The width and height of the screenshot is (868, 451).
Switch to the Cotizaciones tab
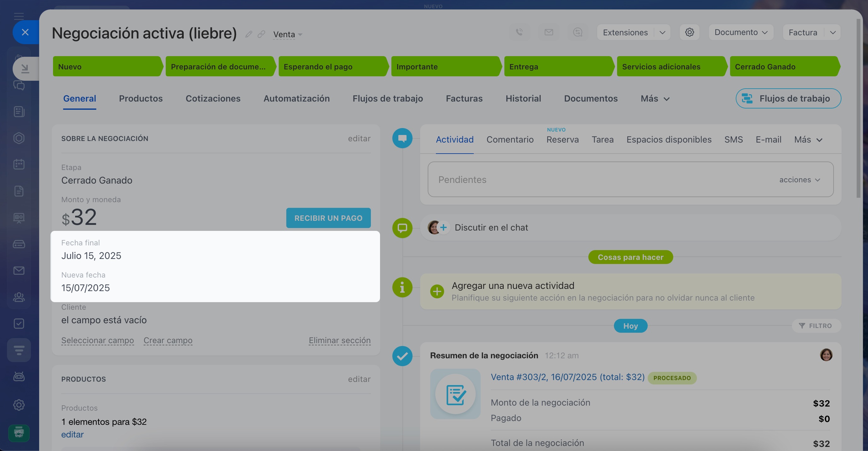[x=213, y=99]
